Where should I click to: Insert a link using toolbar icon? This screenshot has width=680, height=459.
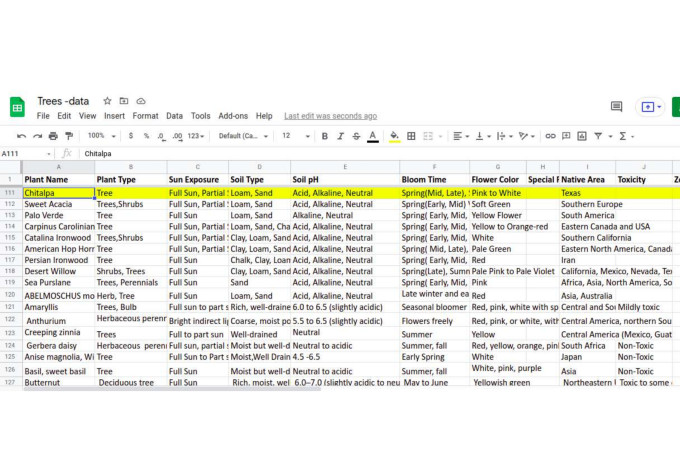pyautogui.click(x=550, y=136)
